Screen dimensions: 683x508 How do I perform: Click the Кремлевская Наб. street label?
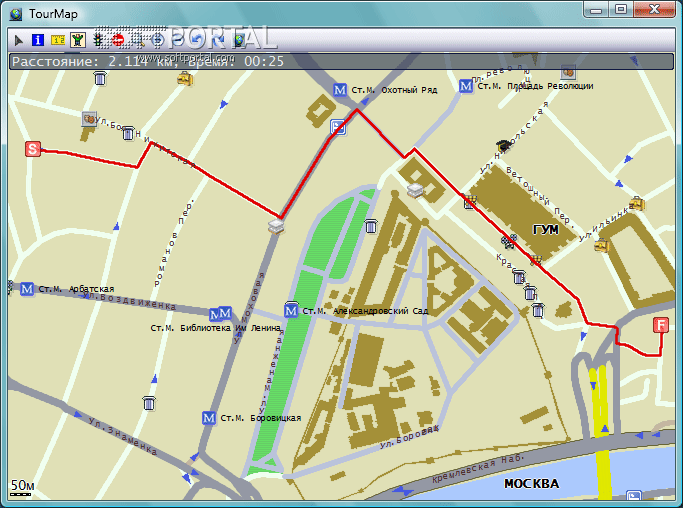pos(477,468)
